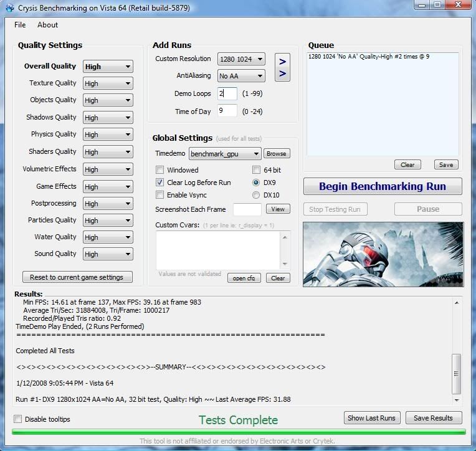Screen dimensions: 476x451
Task: Click the Results scrollbar down arrow
Action: 457,401
